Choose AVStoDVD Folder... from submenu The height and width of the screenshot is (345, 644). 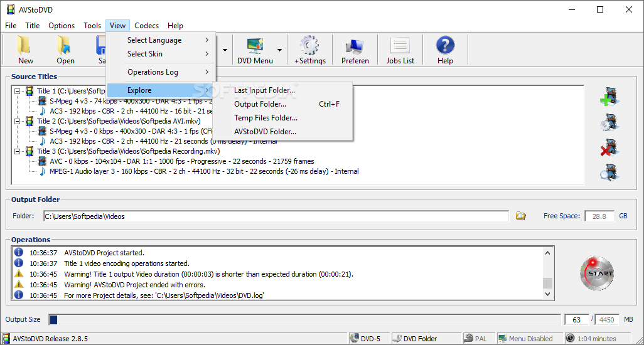282,132
